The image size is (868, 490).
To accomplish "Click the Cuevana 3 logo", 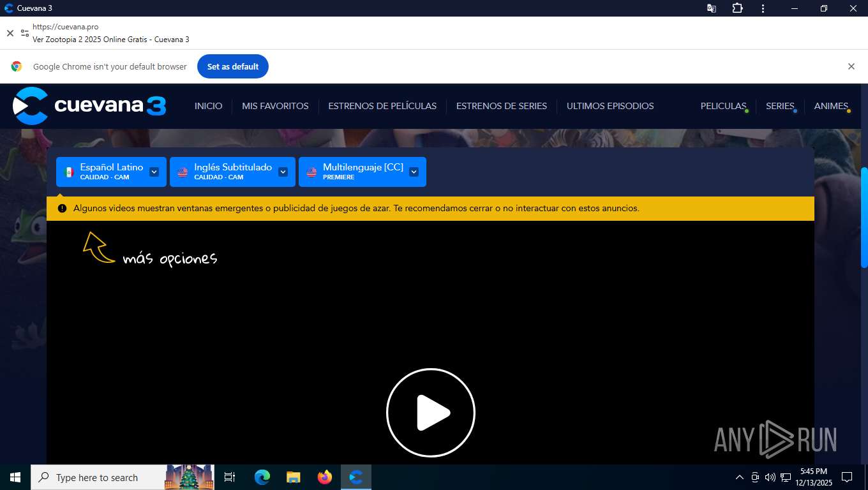I will point(89,106).
